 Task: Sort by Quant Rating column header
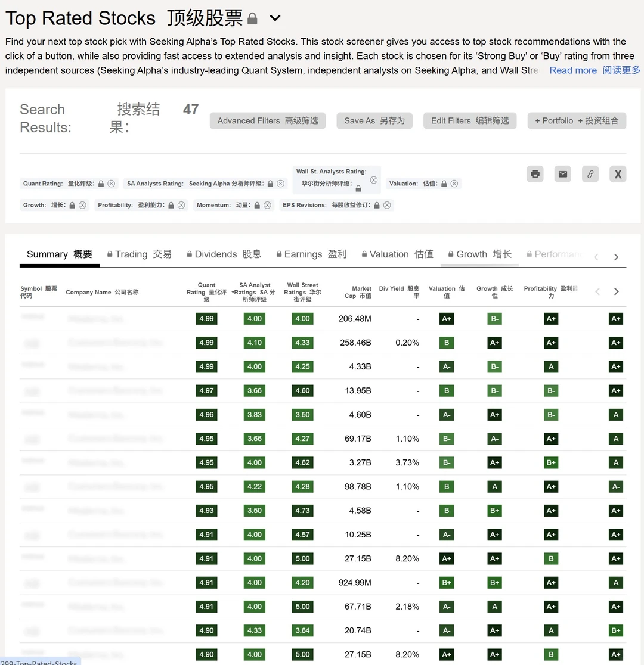click(x=206, y=292)
